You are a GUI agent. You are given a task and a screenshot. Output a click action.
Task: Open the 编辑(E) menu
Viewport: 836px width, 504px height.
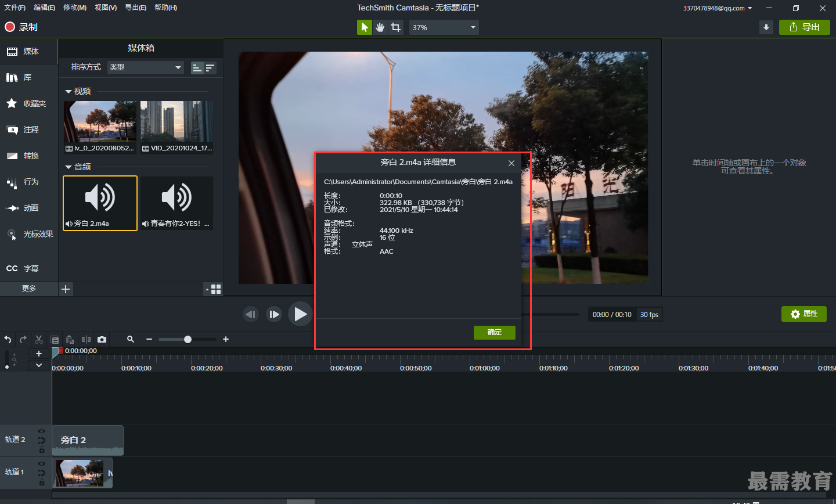click(x=45, y=8)
